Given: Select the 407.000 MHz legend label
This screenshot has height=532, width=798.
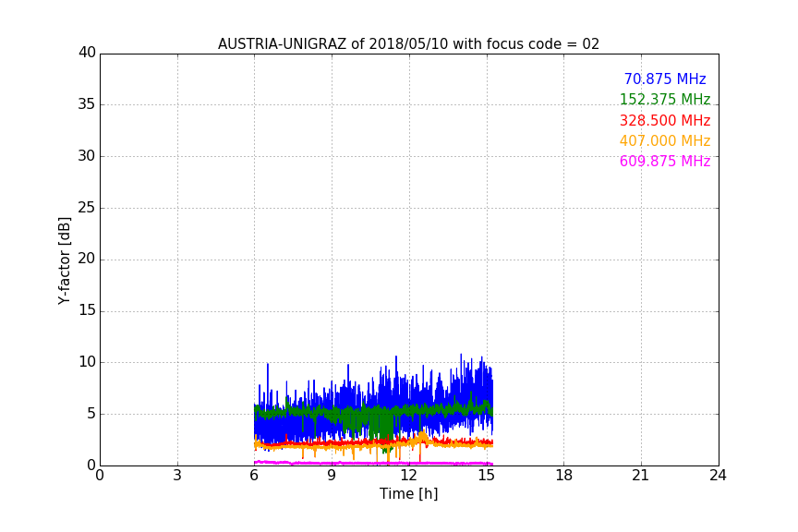Looking at the screenshot, I should click(x=665, y=140).
